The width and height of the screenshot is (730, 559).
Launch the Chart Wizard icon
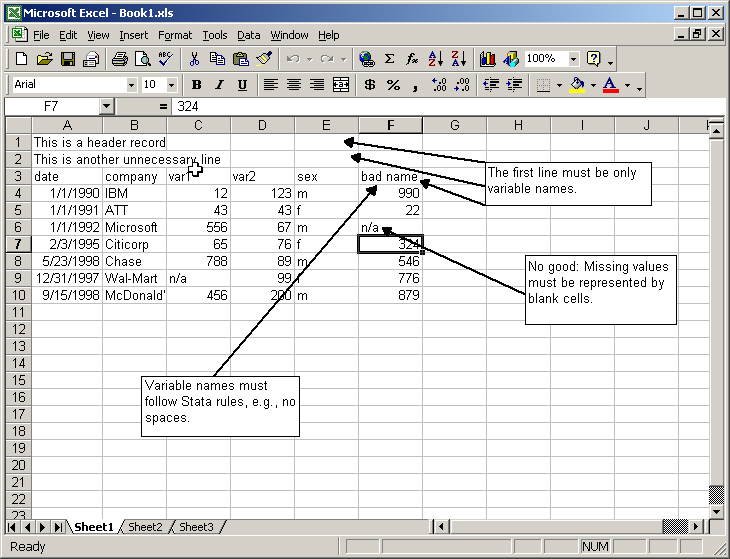point(487,59)
